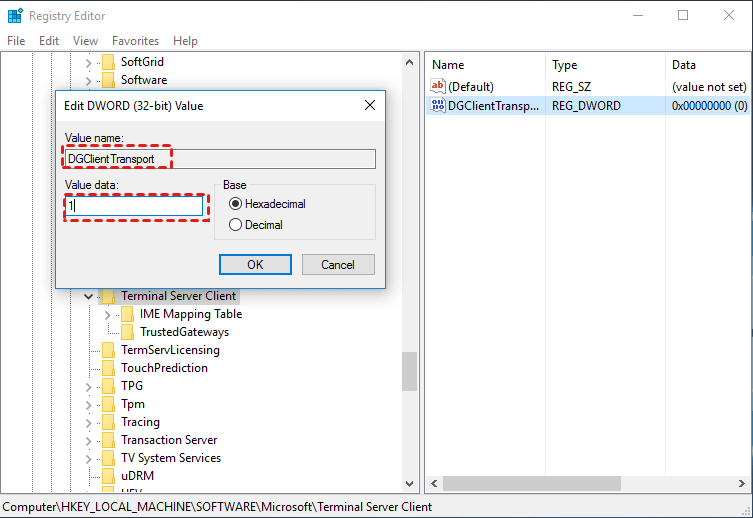Click the (value not set) data cell
The height and width of the screenshot is (518, 753).
coord(709,86)
